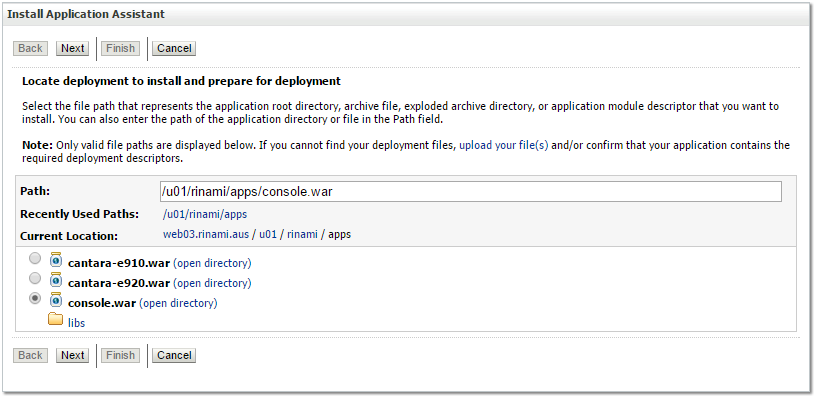Click the cantara-e920.war archive icon

pos(56,280)
